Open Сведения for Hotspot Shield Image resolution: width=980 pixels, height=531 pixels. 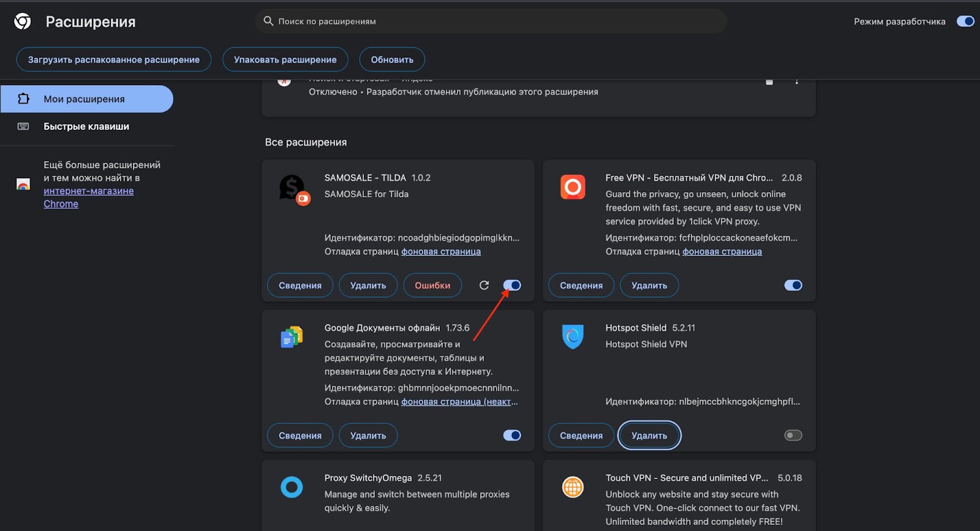point(581,435)
